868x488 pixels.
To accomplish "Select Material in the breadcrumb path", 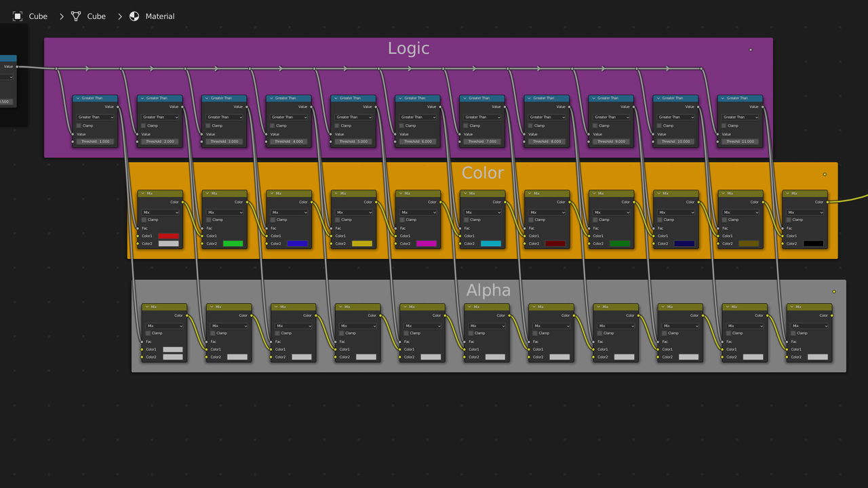I will pos(161,16).
